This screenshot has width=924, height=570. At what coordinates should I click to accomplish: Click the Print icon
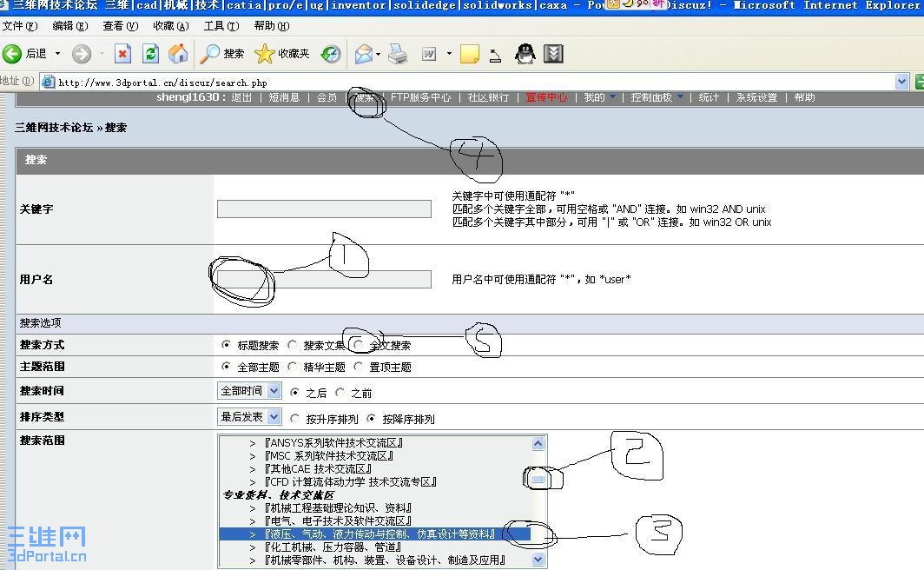pyautogui.click(x=398, y=54)
